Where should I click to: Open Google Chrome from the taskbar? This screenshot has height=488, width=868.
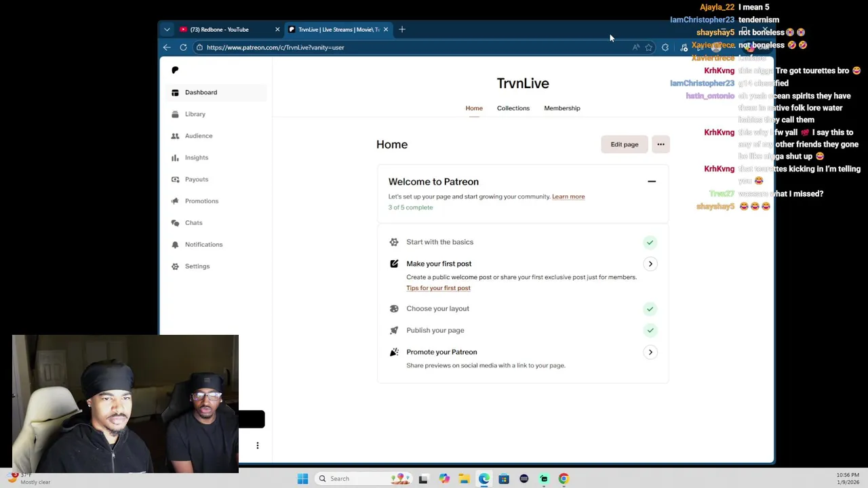point(564,479)
